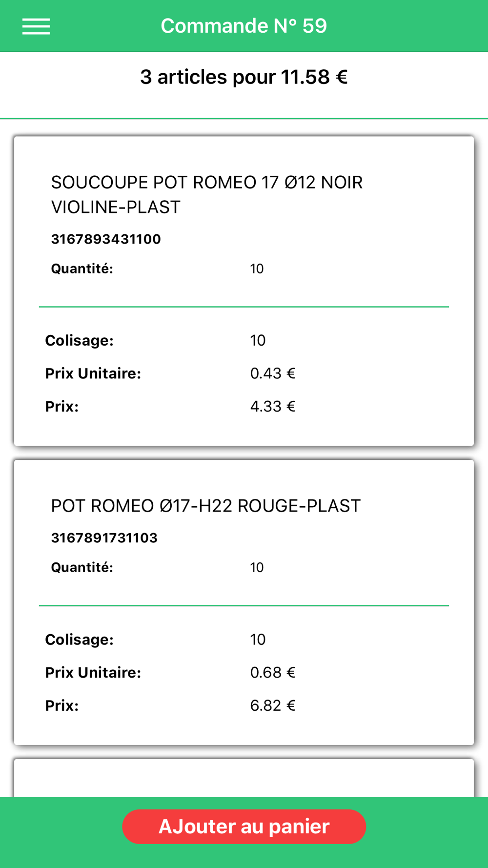Viewport: 488px width, 868px height.
Task: Tap the 3 articles pour 11.58 € summary
Action: tap(244, 77)
